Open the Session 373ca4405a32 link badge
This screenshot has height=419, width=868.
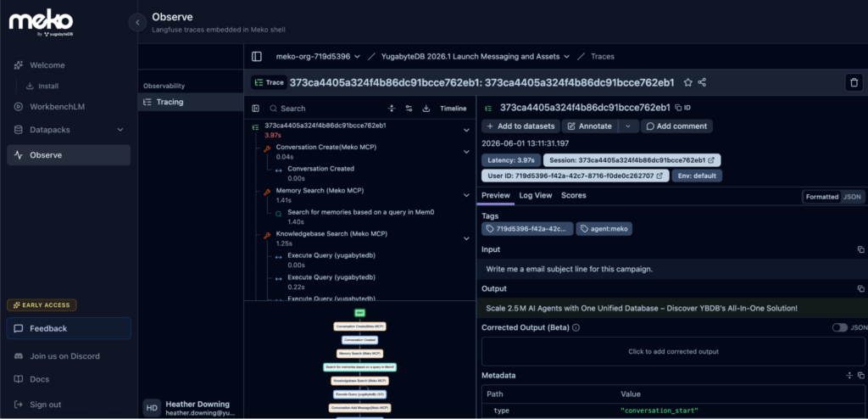coord(632,160)
